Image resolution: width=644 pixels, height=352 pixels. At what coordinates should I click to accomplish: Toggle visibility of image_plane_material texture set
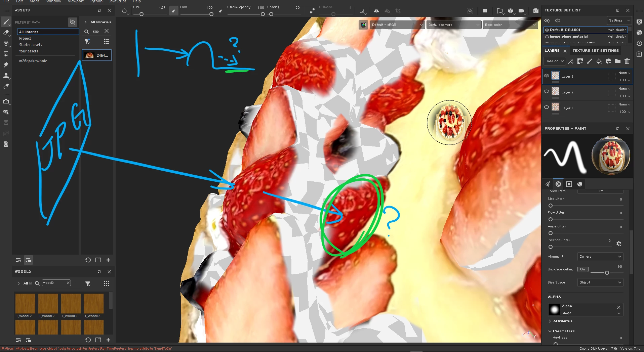[547, 37]
